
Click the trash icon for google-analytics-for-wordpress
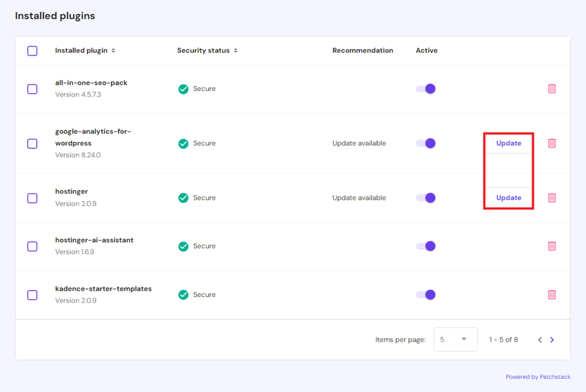[551, 143]
